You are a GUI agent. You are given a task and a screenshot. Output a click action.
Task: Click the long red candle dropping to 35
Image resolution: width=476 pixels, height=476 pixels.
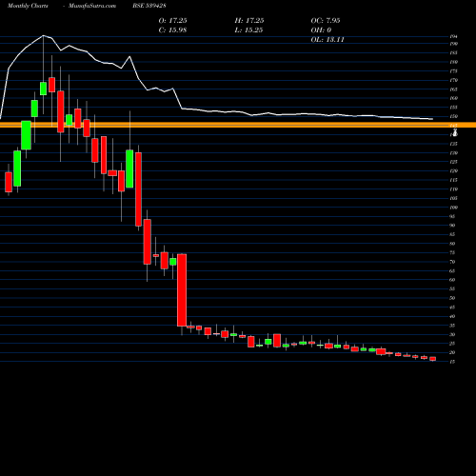(182, 290)
